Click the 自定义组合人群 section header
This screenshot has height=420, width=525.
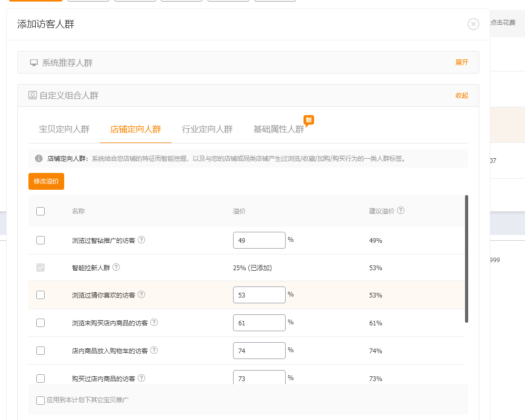68,96
